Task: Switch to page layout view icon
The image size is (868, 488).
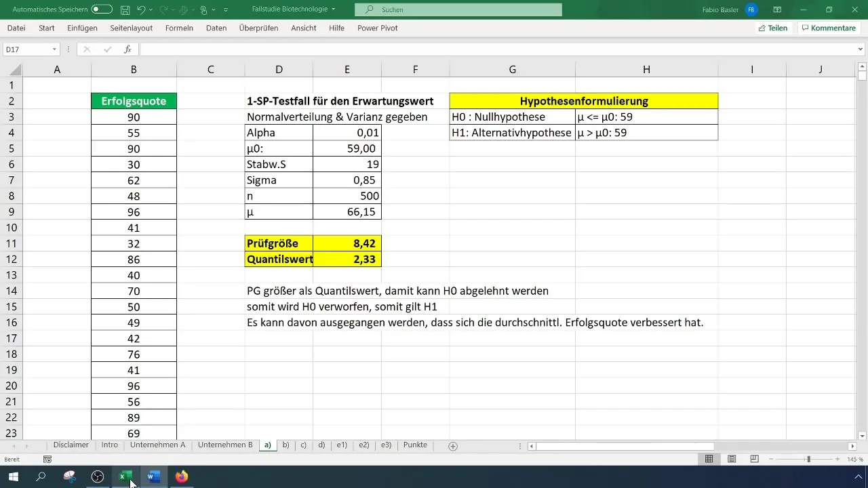Action: (x=732, y=460)
